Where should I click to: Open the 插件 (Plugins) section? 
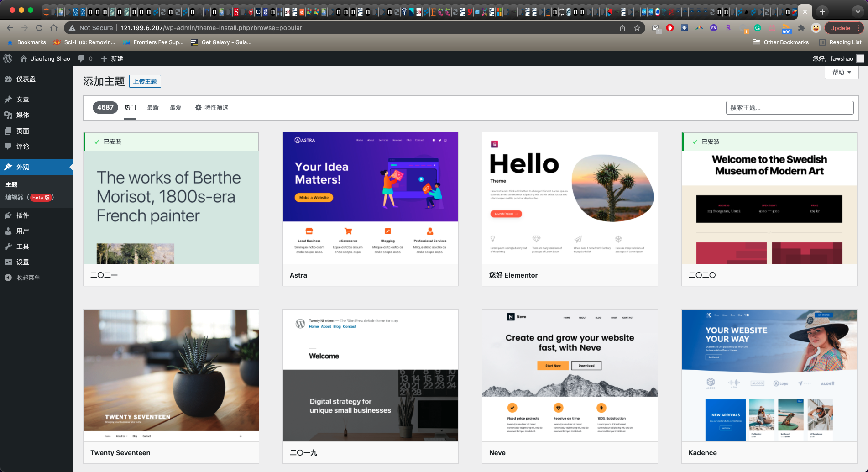coord(23,215)
